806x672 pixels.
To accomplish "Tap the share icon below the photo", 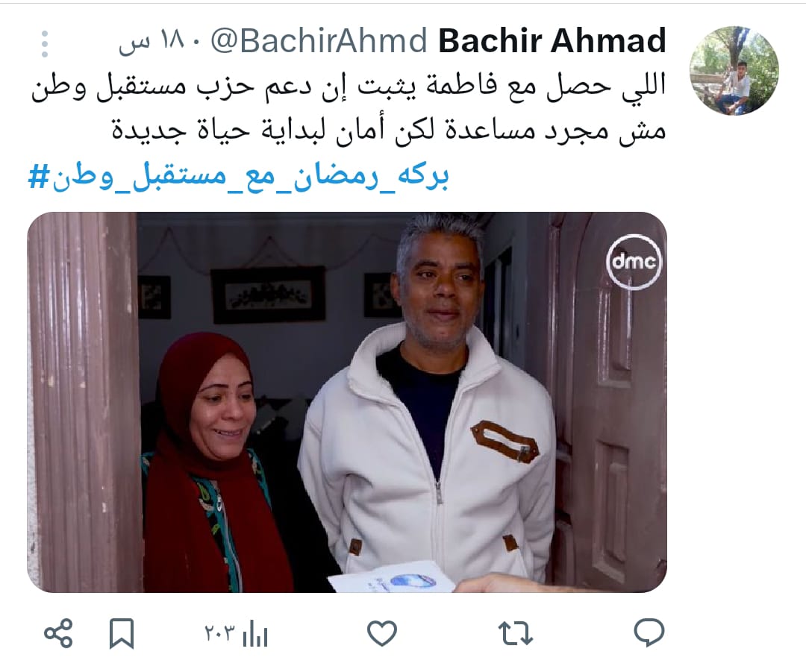I will 59,633.
